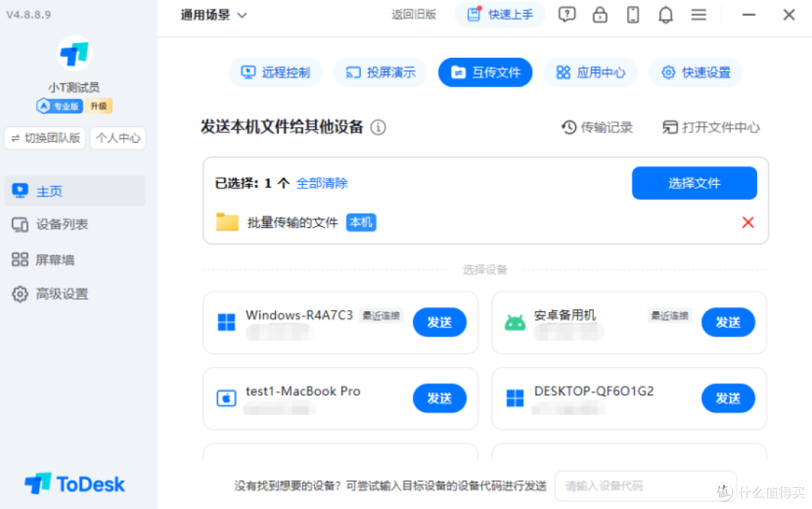Click the ToDesk logo at sidebar bottom
812x509 pixels.
pyautogui.click(x=75, y=484)
